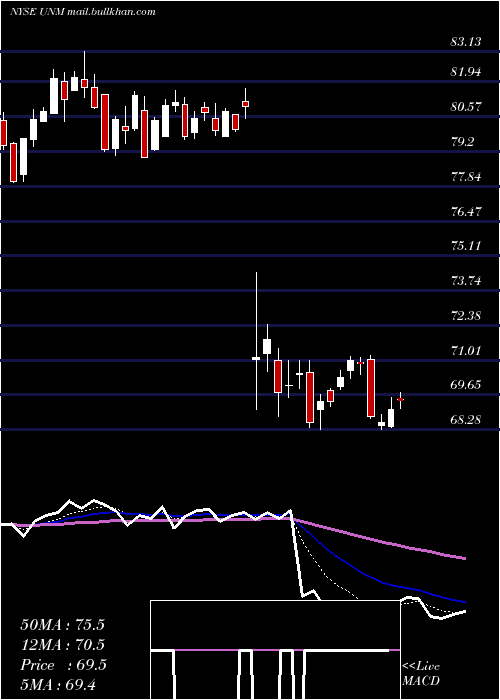500x700 pixels.
Task: Click the 81.94 price axis label
Action: pyautogui.click(x=466, y=71)
